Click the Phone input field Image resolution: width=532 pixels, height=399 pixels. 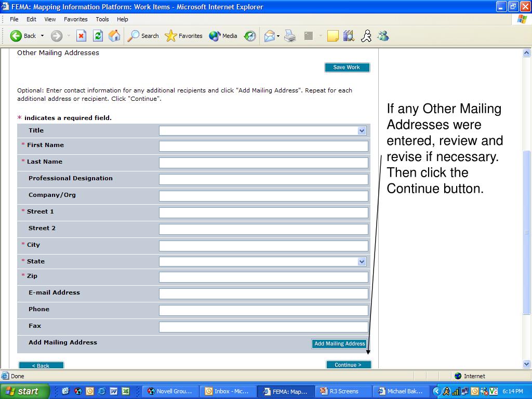(x=263, y=311)
